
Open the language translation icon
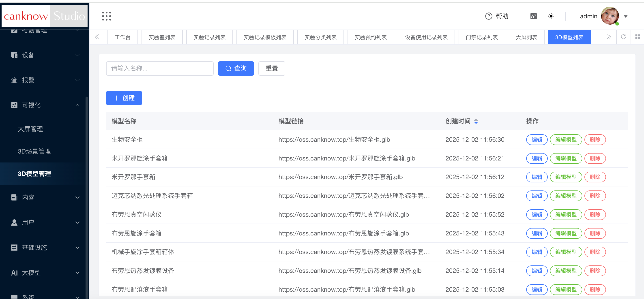click(533, 16)
